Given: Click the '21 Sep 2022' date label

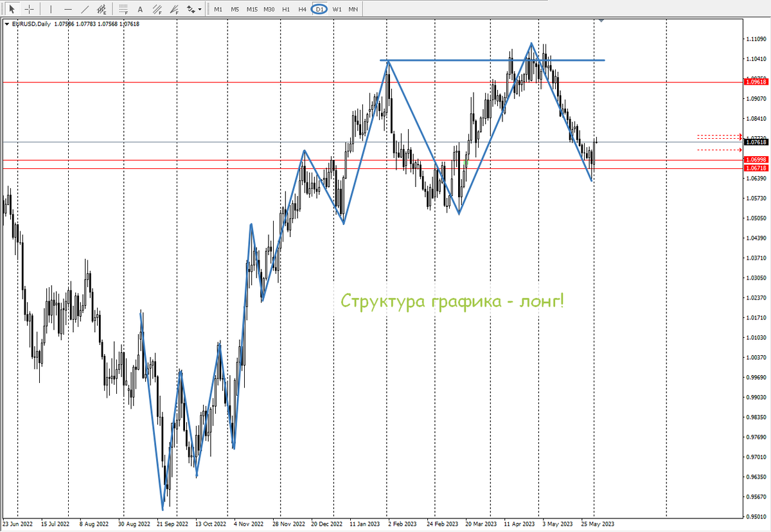Looking at the screenshot, I should click(x=172, y=524).
